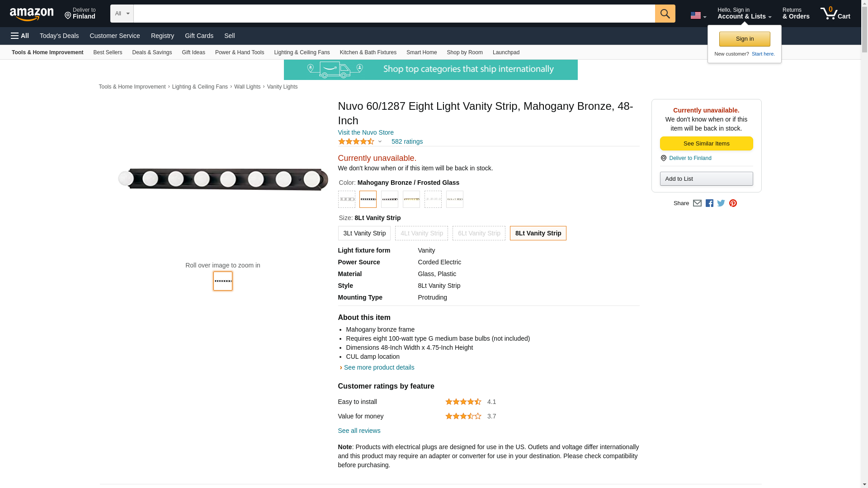Select the 3Lt Vanity Strip size
The width and height of the screenshot is (868, 488).
(x=364, y=233)
